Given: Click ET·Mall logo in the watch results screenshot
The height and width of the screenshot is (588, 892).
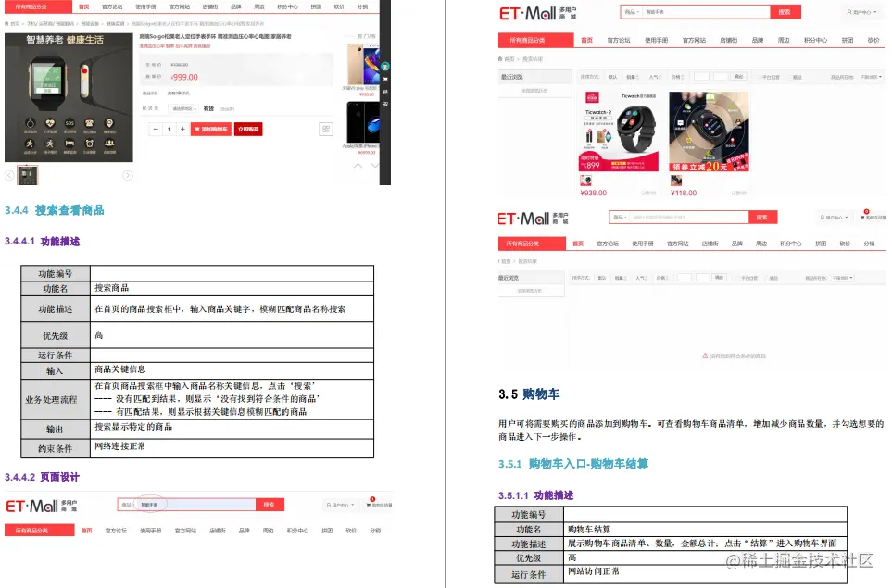Looking at the screenshot, I should 537,13.
